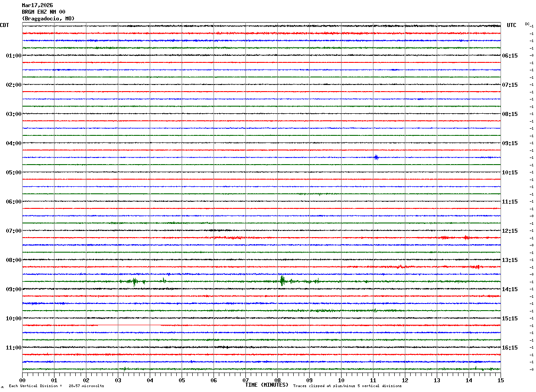Viewport: 536px width, 392px height.
Task: Click the 06:15 UTC time label
Action: tap(509, 55)
